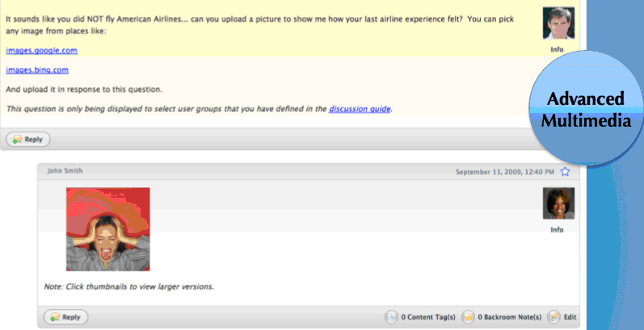Click the Edit pencil icon

(x=554, y=317)
